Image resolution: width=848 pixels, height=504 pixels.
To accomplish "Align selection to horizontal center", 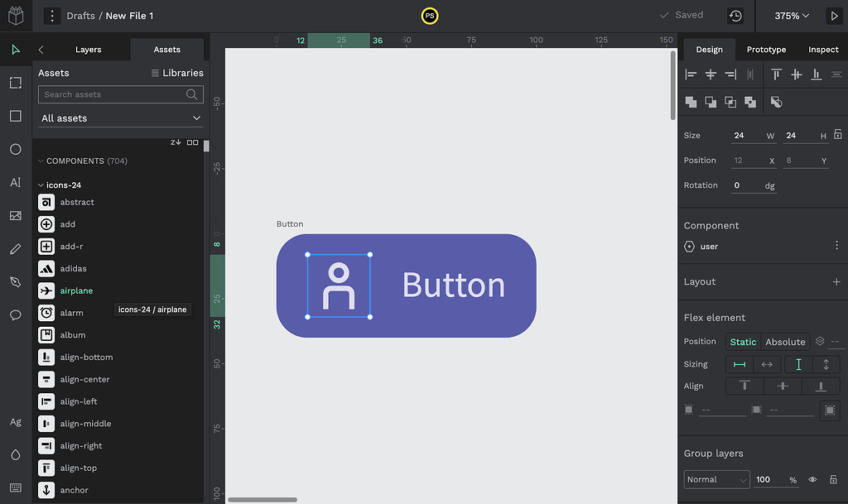I will 711,74.
